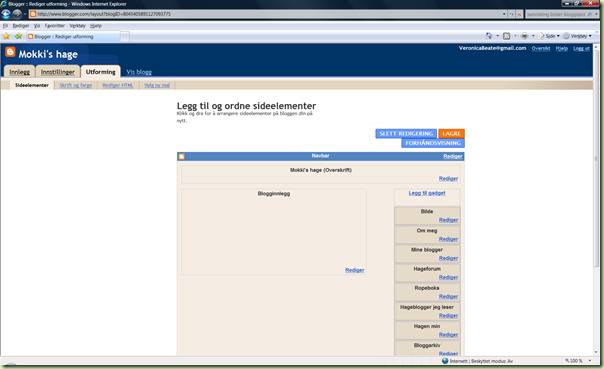Go back with the browser Back arrow
The height and width of the screenshot is (369, 604).
click(x=6, y=14)
